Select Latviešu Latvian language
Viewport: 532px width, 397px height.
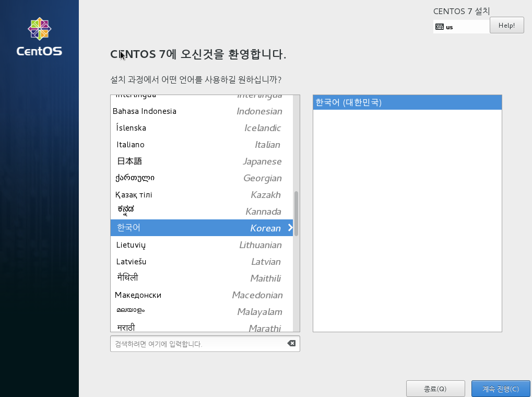[x=202, y=261]
